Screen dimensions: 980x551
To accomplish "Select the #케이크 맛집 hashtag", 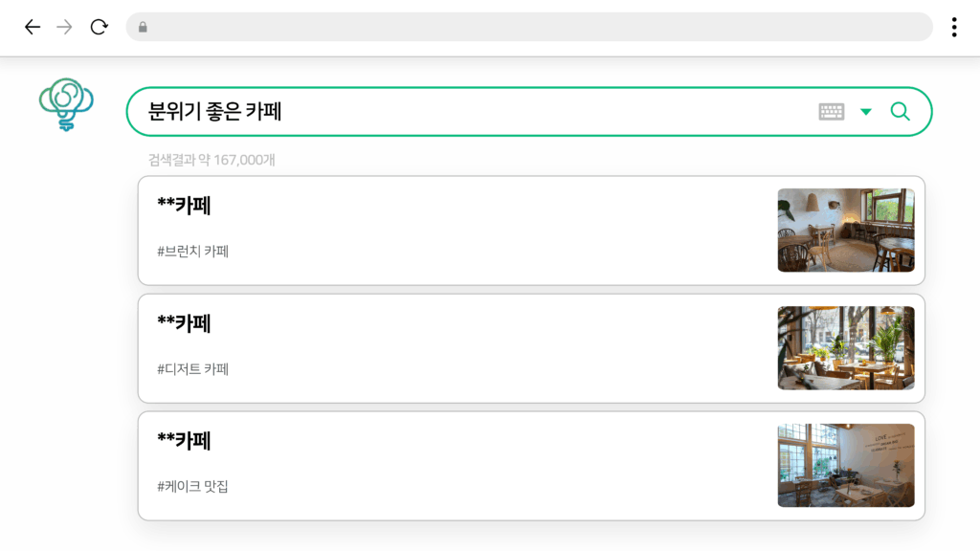I will pyautogui.click(x=192, y=486).
